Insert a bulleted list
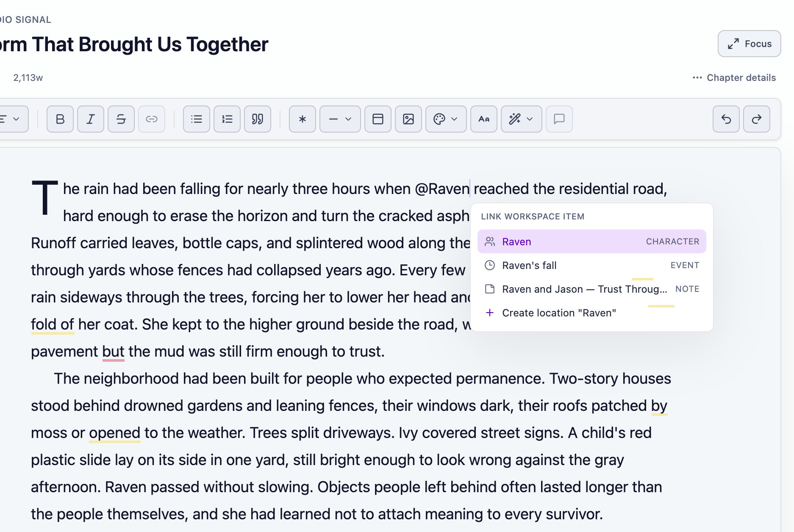The width and height of the screenshot is (794, 532). (x=197, y=119)
